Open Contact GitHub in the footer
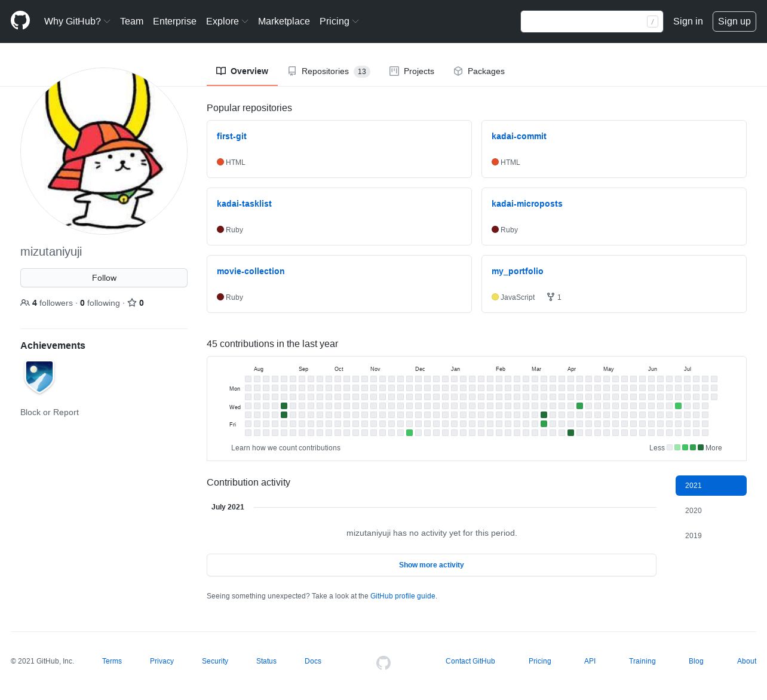 (470, 661)
